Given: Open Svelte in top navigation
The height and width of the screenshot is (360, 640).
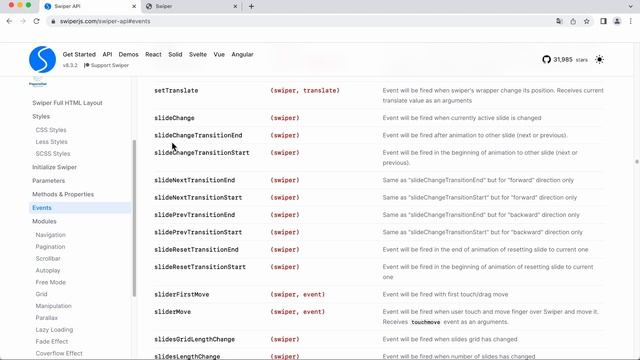Looking at the screenshot, I should [x=198, y=54].
